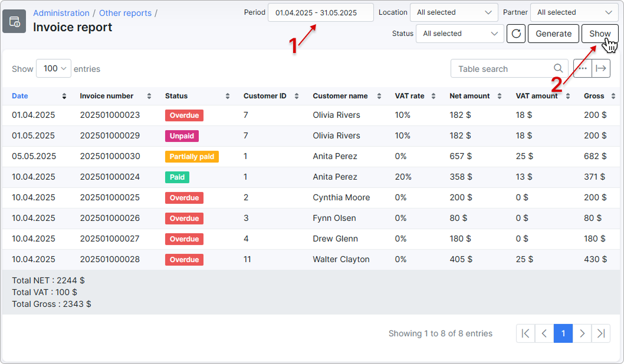The height and width of the screenshot is (364, 624).
Task: Click customer ID 11
Action: pyautogui.click(x=247, y=260)
